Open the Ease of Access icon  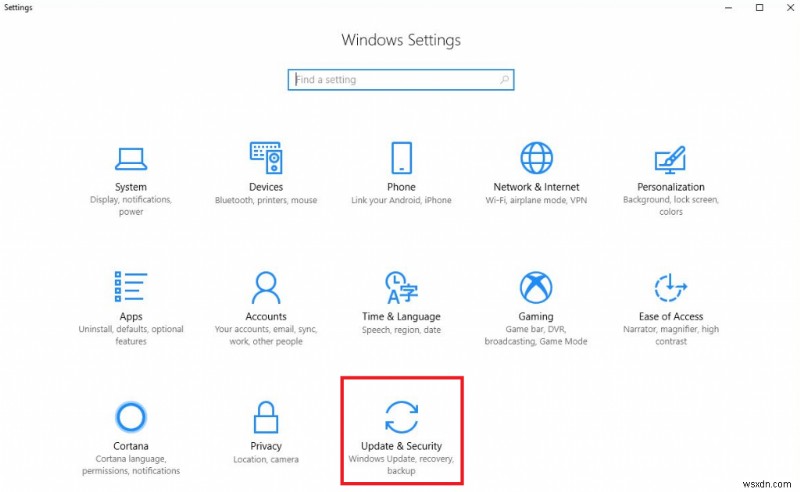[x=671, y=287]
